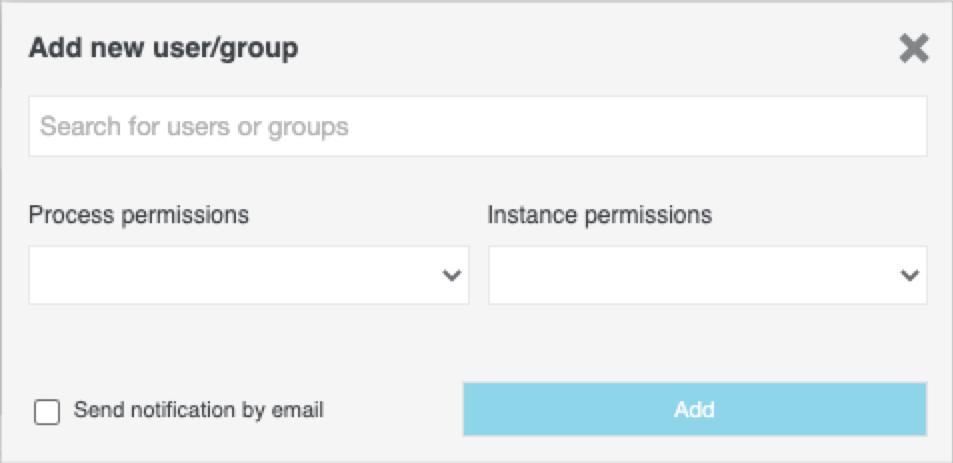Click the Process permissions label

pos(139,215)
